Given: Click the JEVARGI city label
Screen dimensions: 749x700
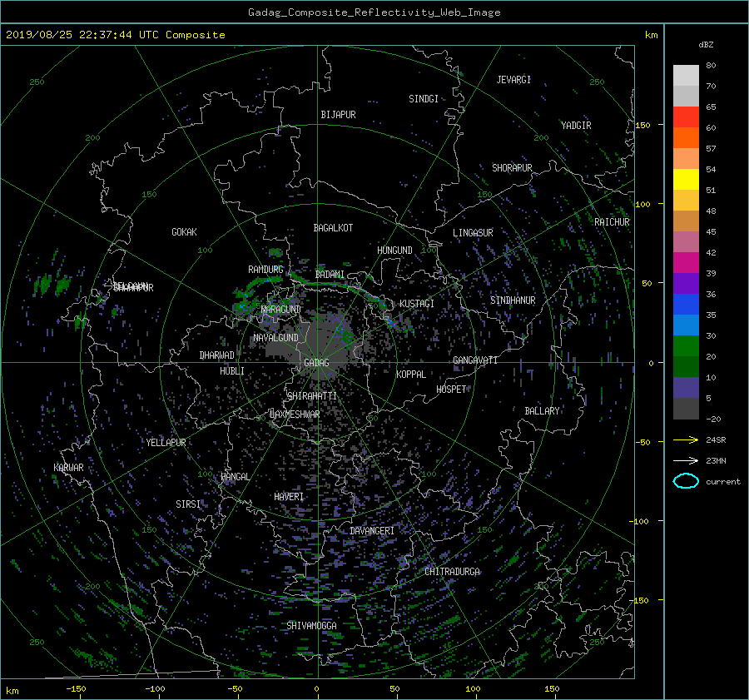Looking at the screenshot, I should pos(513,80).
